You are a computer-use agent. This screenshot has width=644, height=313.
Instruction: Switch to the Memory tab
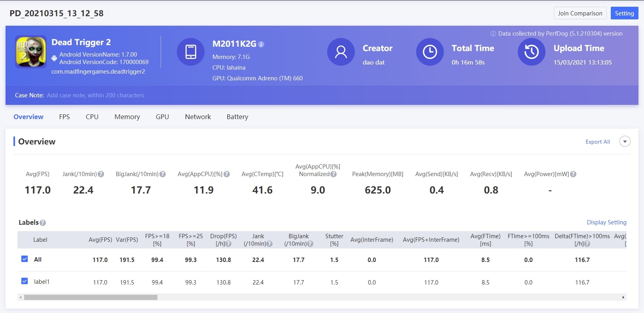click(127, 117)
